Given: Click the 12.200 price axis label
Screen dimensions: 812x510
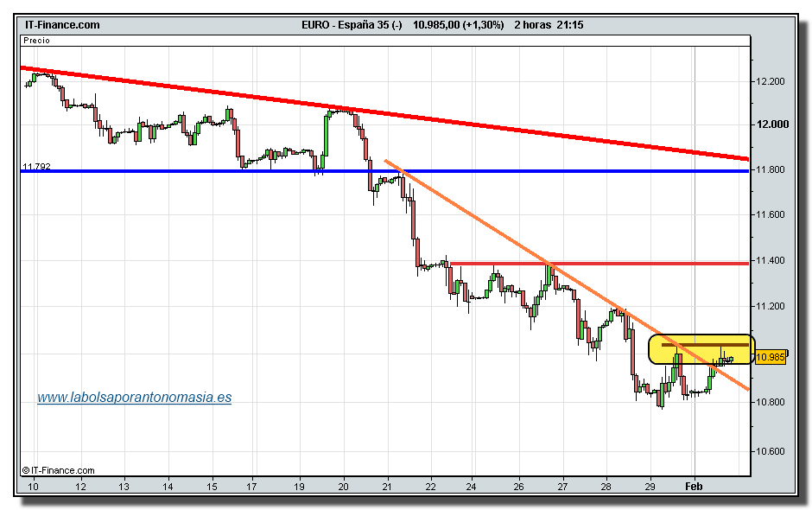Looking at the screenshot, I should (x=771, y=81).
